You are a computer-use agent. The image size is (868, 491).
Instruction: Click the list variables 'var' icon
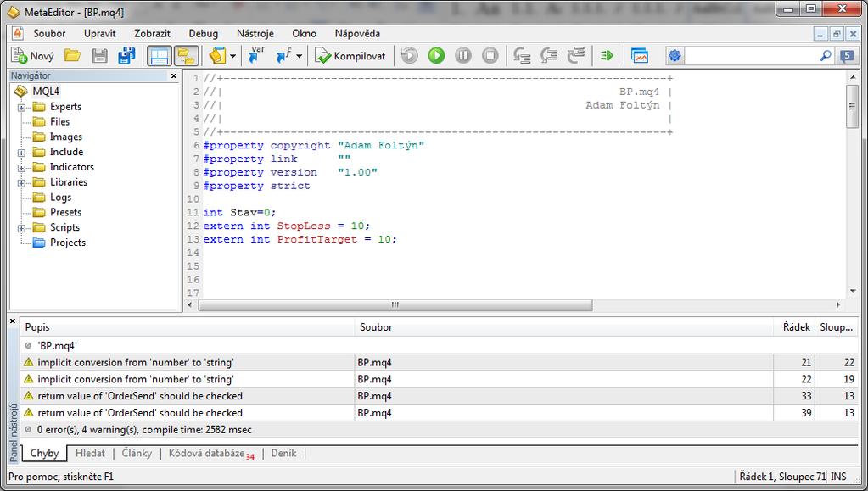[x=256, y=55]
